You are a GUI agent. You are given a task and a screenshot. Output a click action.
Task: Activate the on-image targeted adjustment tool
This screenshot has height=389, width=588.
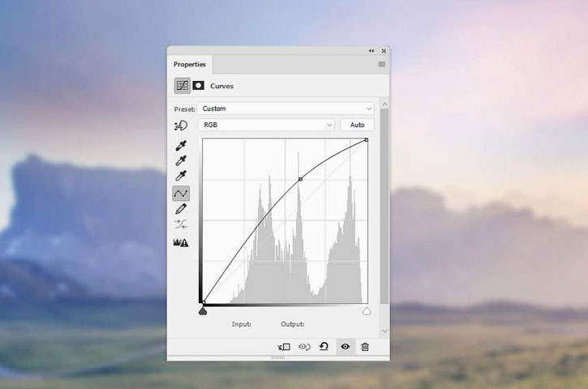[181, 126]
